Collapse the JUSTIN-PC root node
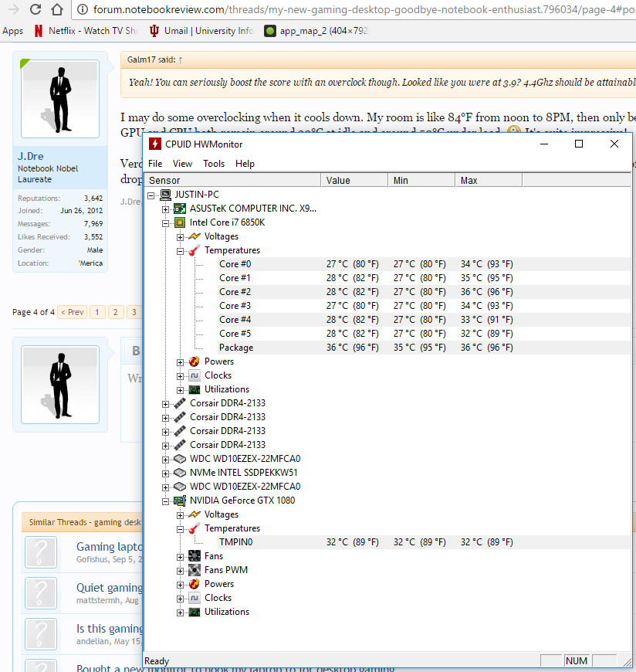The width and height of the screenshot is (636, 672). pyautogui.click(x=151, y=195)
